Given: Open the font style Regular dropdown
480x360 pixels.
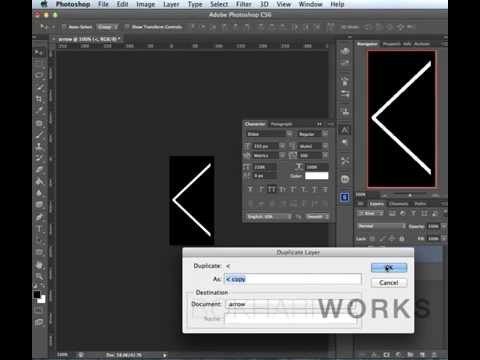Looking at the screenshot, I should tap(312, 134).
